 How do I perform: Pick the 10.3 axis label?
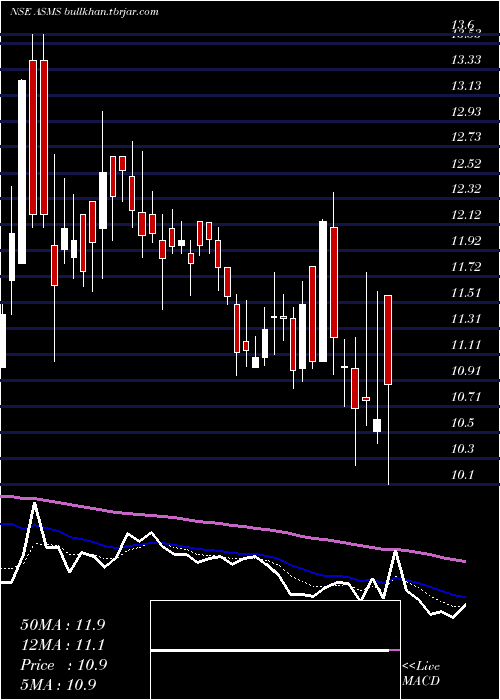click(462, 449)
